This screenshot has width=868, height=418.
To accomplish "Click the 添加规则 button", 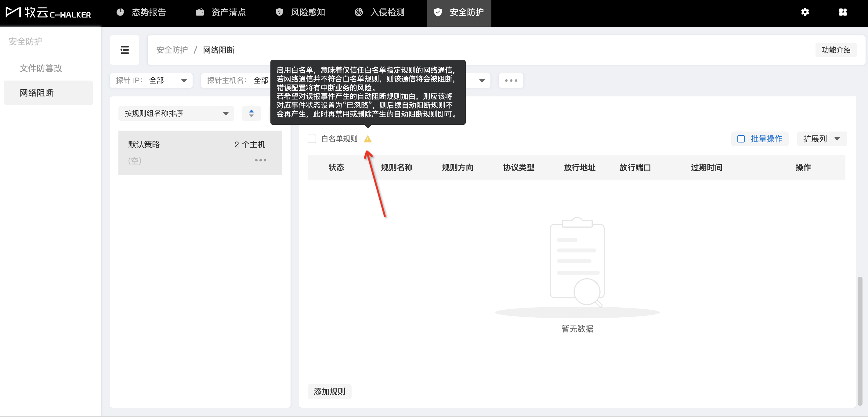I will pyautogui.click(x=329, y=391).
